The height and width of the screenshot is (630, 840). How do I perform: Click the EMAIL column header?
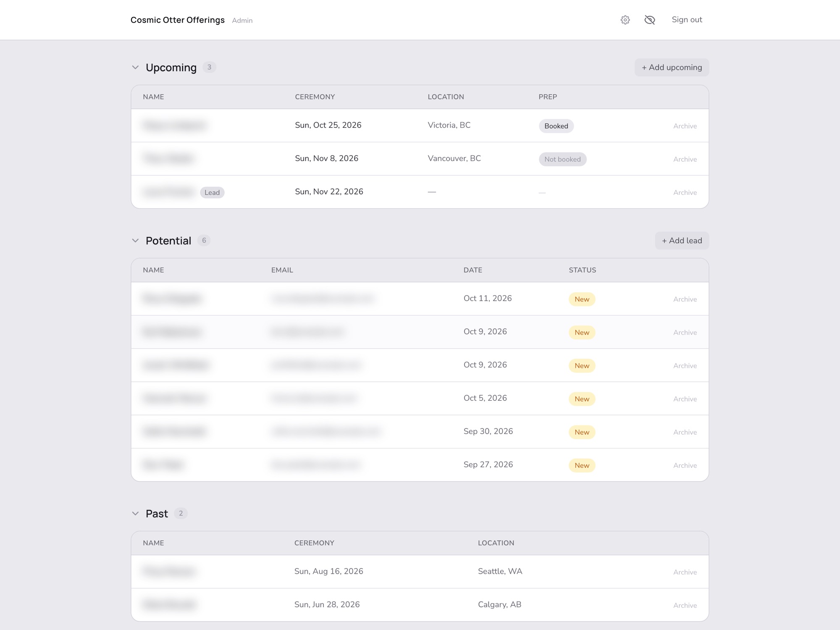pos(282,270)
